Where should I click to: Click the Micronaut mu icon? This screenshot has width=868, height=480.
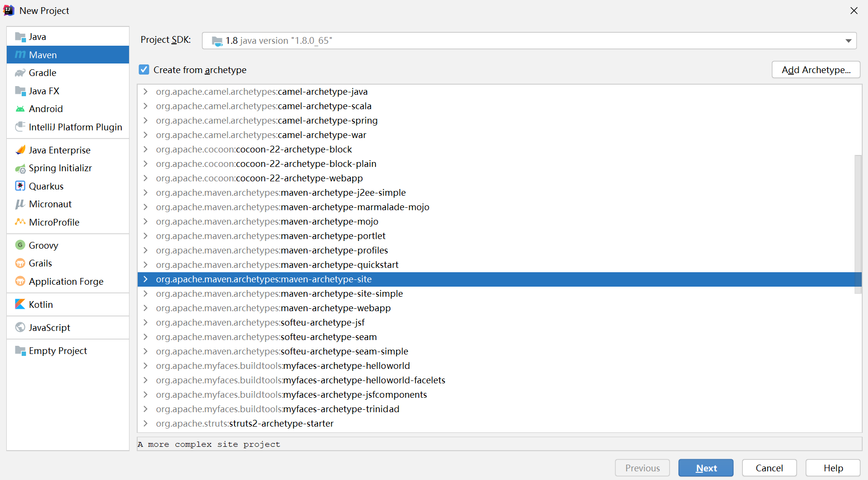pos(20,204)
